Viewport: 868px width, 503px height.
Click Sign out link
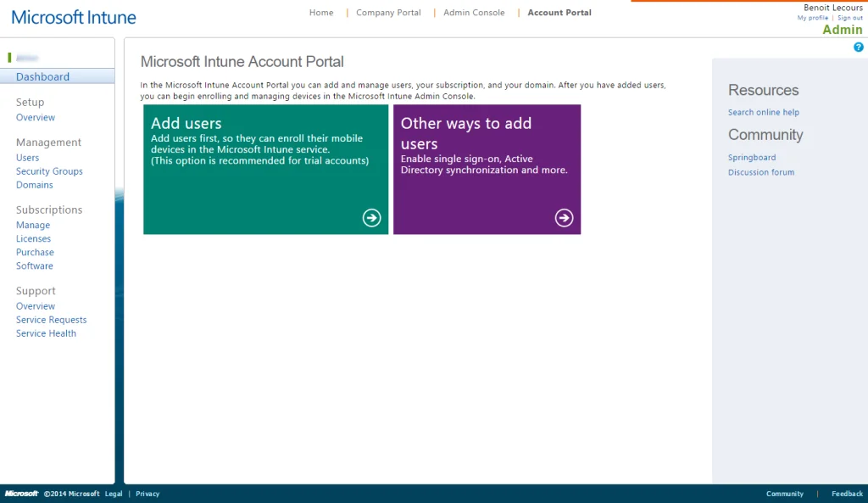pyautogui.click(x=849, y=18)
